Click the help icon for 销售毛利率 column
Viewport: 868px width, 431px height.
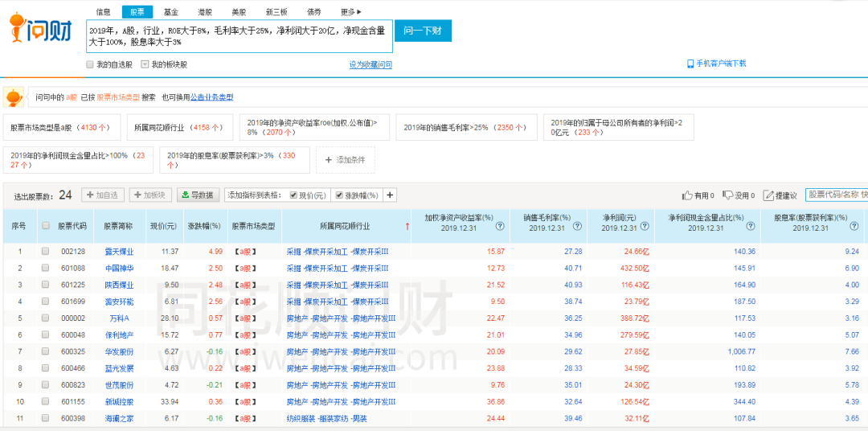coord(577,226)
